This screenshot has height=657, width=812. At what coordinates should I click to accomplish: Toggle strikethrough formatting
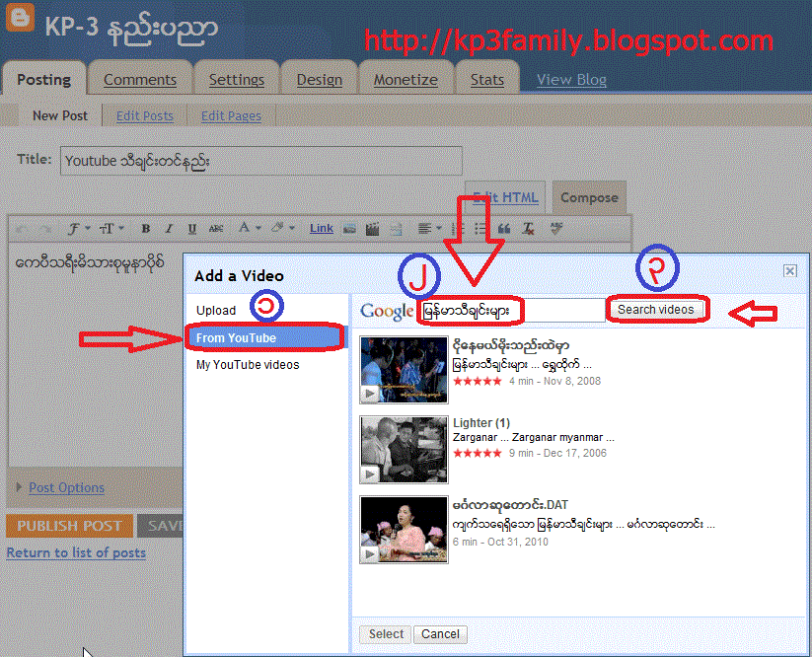tap(216, 228)
